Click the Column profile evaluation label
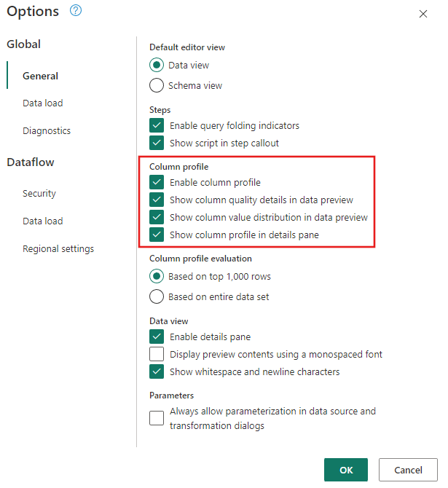Screen dimensions: 448x488 point(200,259)
